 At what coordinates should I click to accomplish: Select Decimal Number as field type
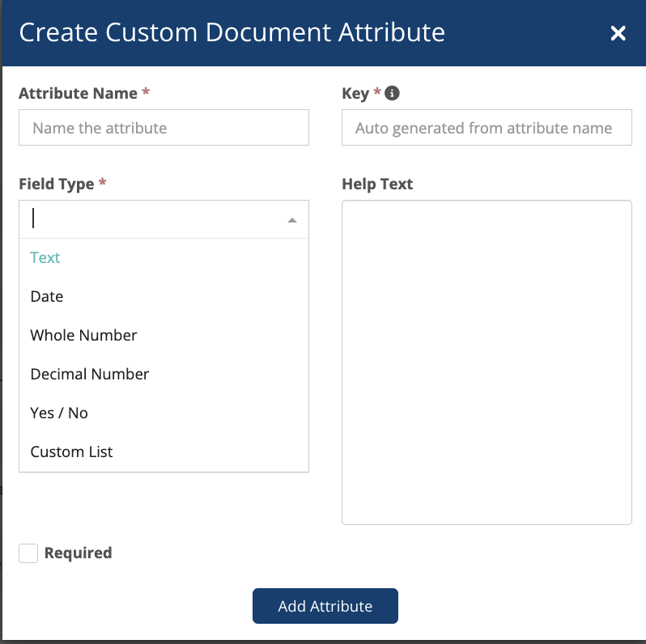[90, 375]
